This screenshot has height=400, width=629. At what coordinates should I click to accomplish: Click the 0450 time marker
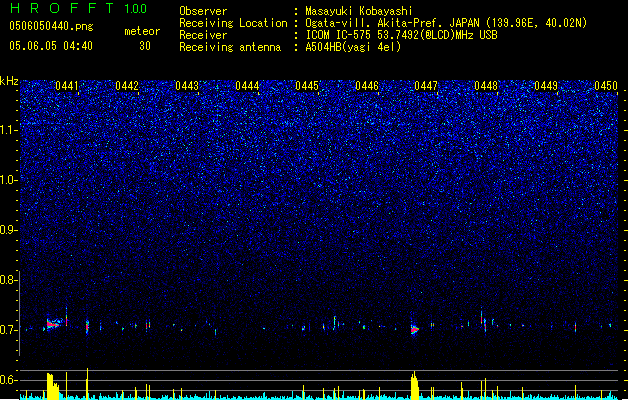tap(606, 86)
